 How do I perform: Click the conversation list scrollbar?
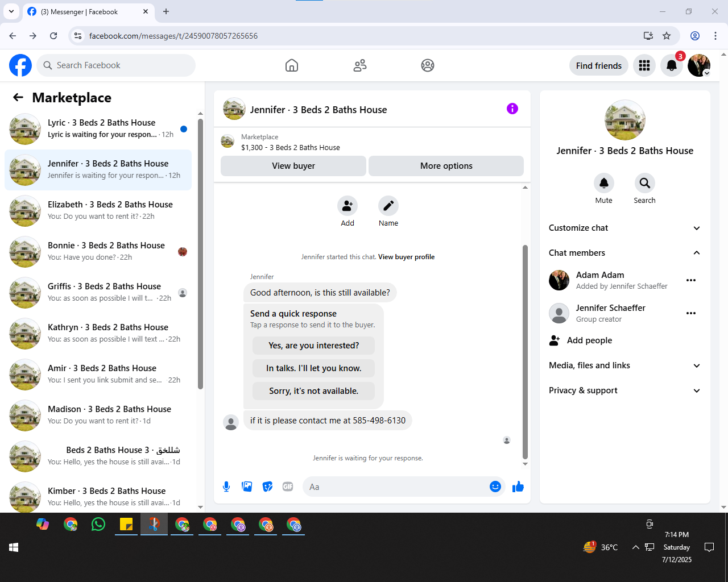click(x=200, y=254)
